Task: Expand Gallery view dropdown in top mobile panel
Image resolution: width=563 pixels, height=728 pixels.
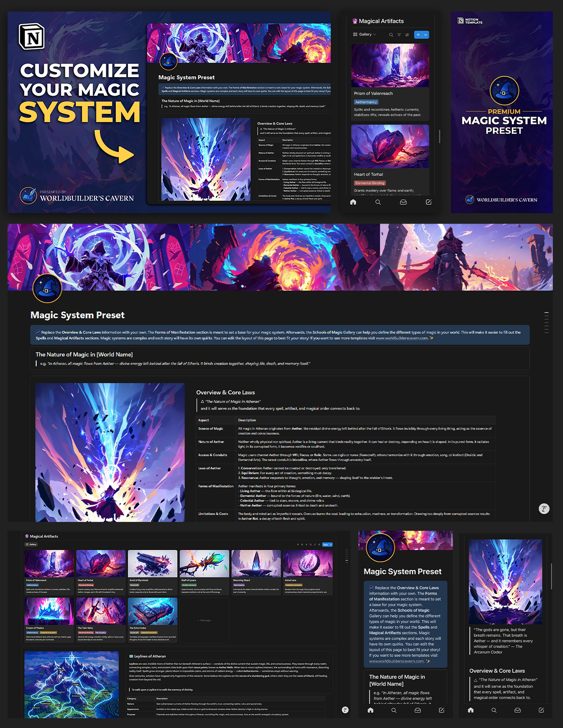Action: tap(365, 34)
